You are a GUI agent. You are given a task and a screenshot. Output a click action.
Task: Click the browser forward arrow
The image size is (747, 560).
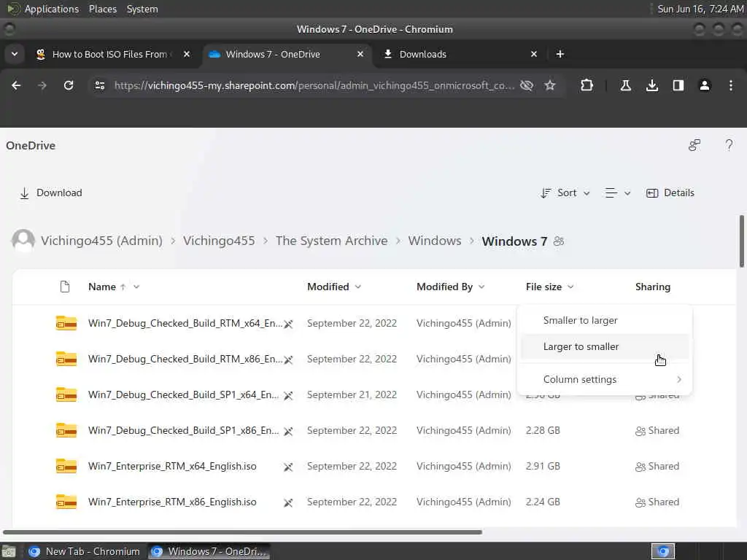pos(42,85)
